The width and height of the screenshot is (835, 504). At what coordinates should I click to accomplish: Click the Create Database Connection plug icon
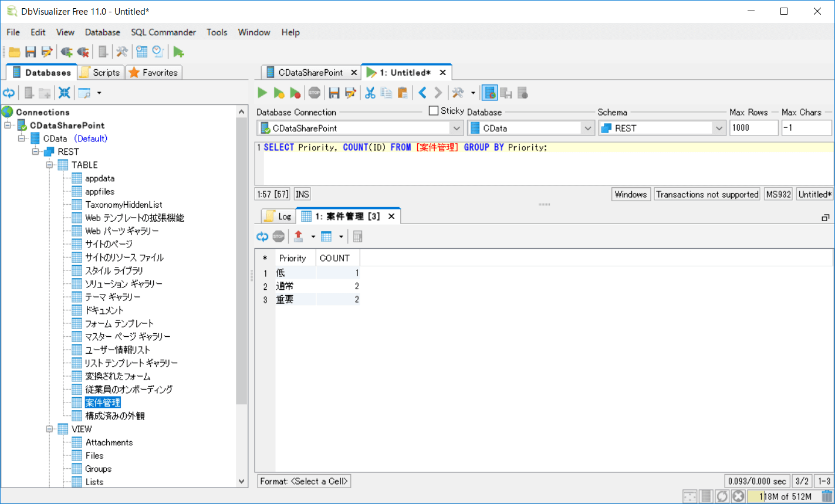point(66,52)
